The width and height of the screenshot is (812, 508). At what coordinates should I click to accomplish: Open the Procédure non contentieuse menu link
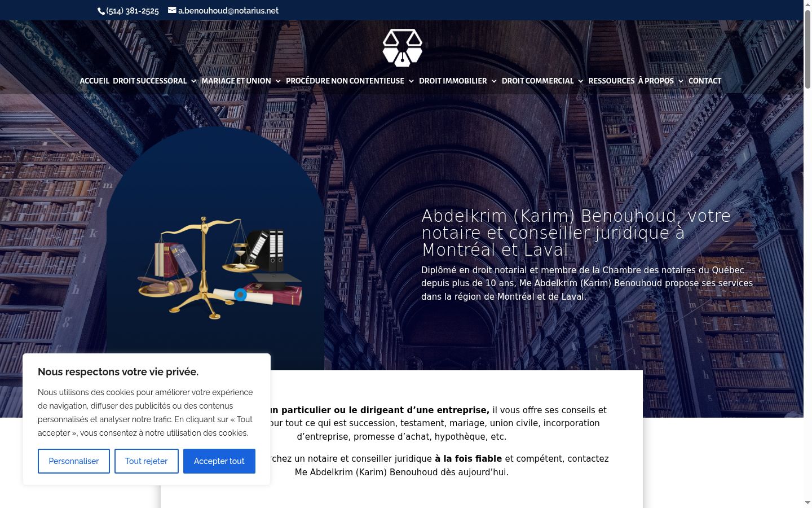345,81
